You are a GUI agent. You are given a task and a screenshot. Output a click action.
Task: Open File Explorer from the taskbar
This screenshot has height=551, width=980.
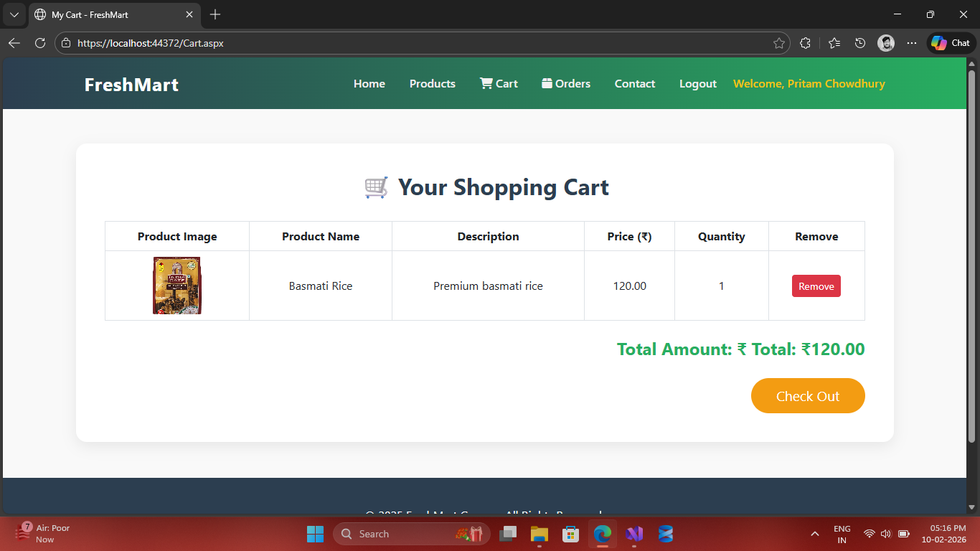(x=539, y=534)
